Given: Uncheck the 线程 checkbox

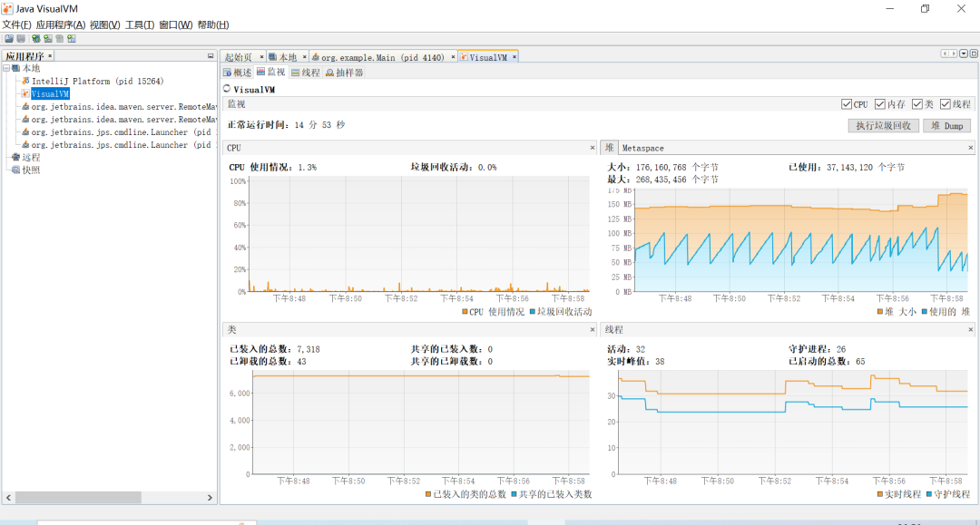Looking at the screenshot, I should coord(945,104).
